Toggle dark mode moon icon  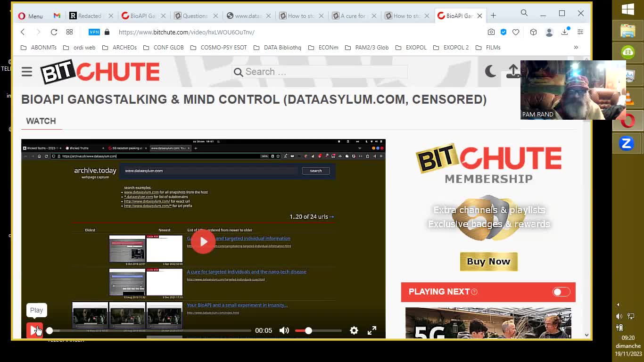coord(490,71)
